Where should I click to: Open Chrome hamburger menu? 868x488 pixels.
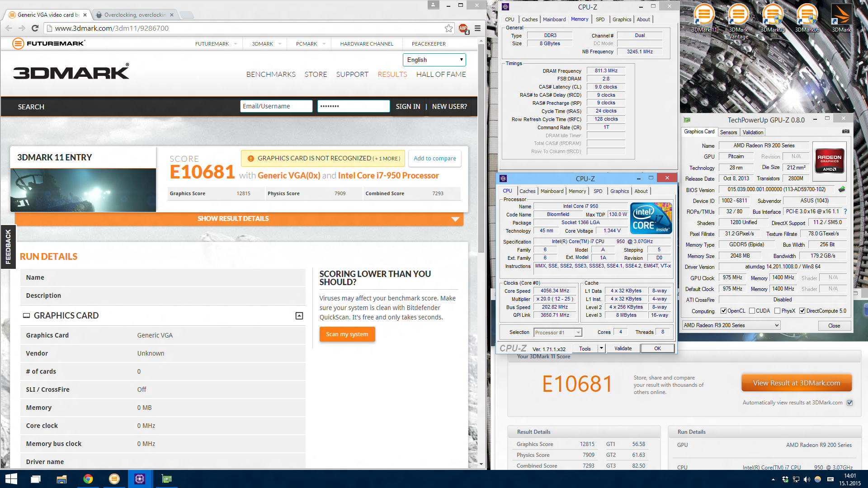477,28
